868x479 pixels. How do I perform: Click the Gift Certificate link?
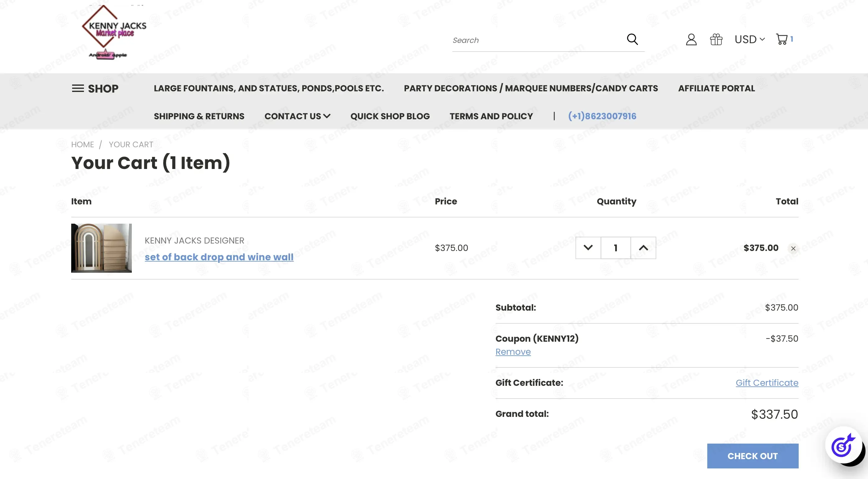tap(767, 383)
